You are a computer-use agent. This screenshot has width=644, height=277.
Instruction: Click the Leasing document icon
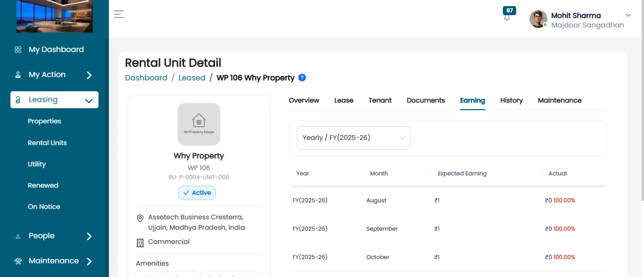(18, 100)
